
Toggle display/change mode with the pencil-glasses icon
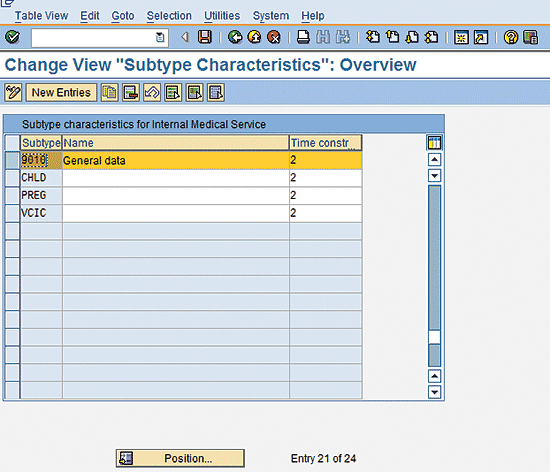click(13, 93)
